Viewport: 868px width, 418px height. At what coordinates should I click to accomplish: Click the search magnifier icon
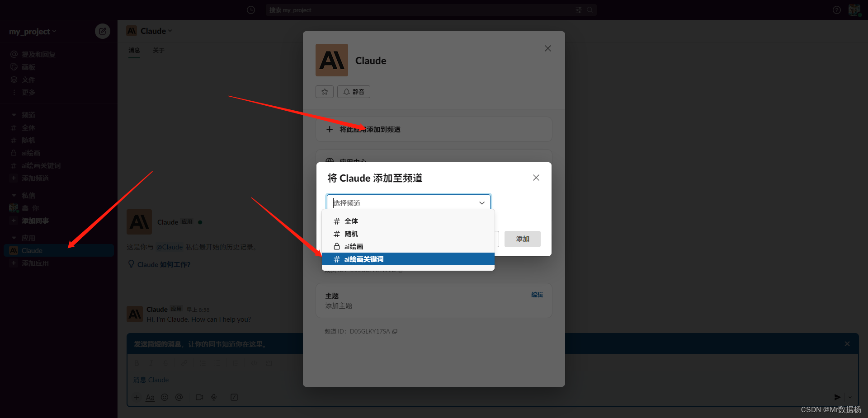click(590, 10)
